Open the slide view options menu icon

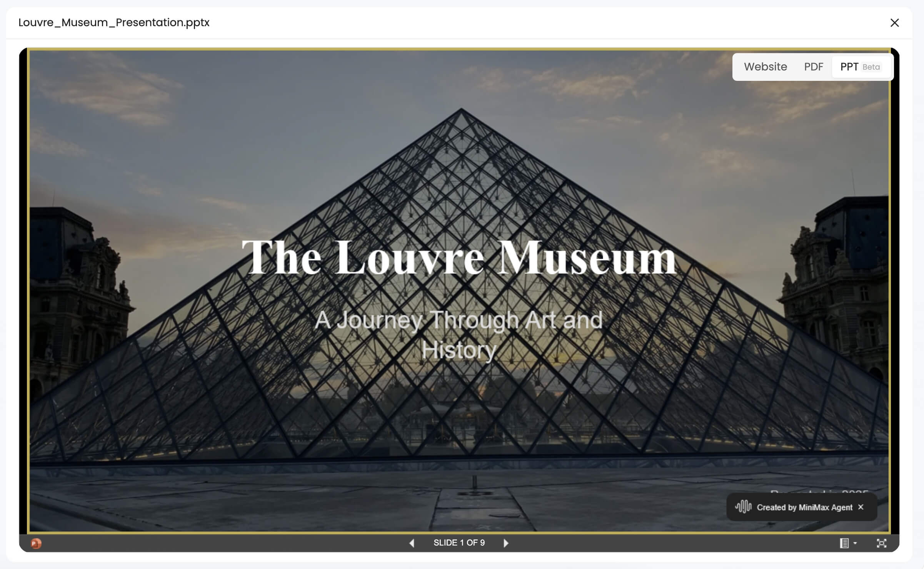coord(844,543)
